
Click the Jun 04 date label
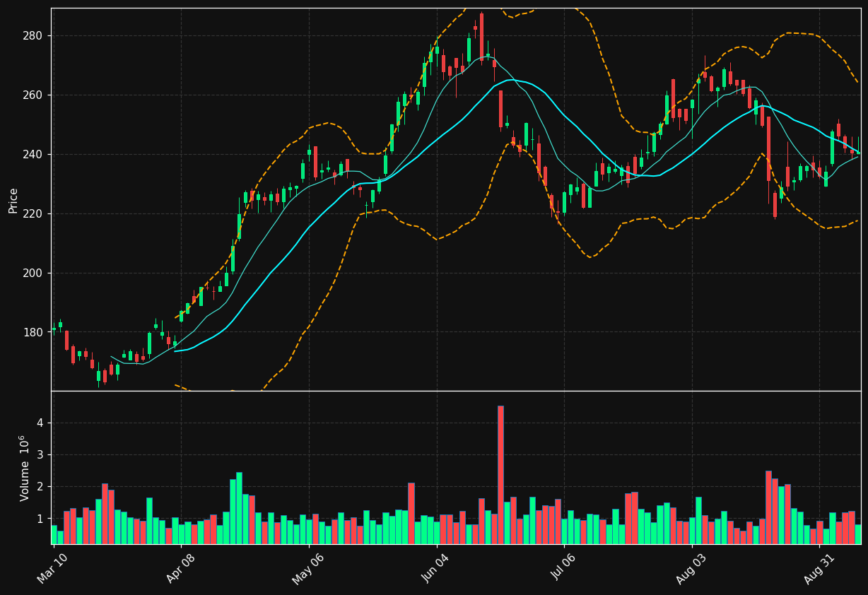pyautogui.click(x=435, y=567)
